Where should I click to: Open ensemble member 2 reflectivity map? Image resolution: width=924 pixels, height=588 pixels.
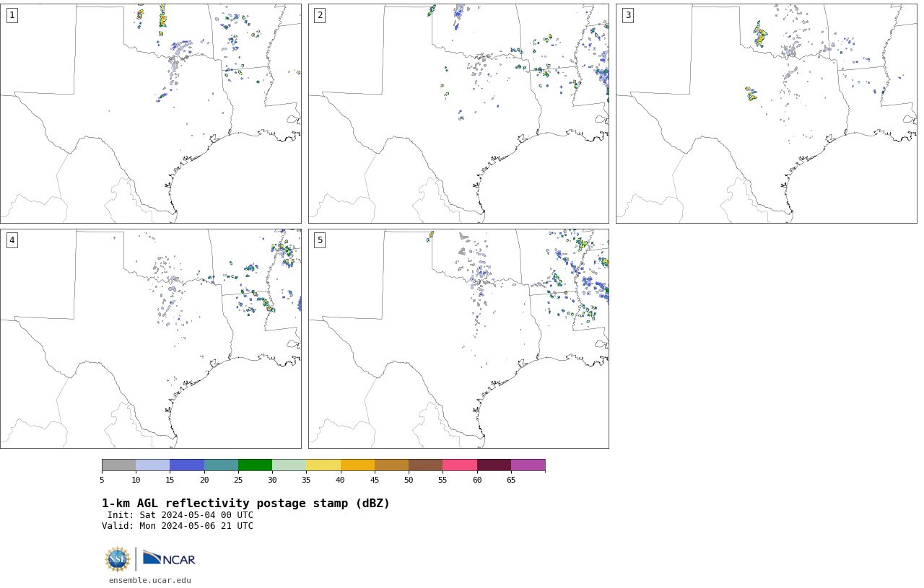tap(458, 113)
